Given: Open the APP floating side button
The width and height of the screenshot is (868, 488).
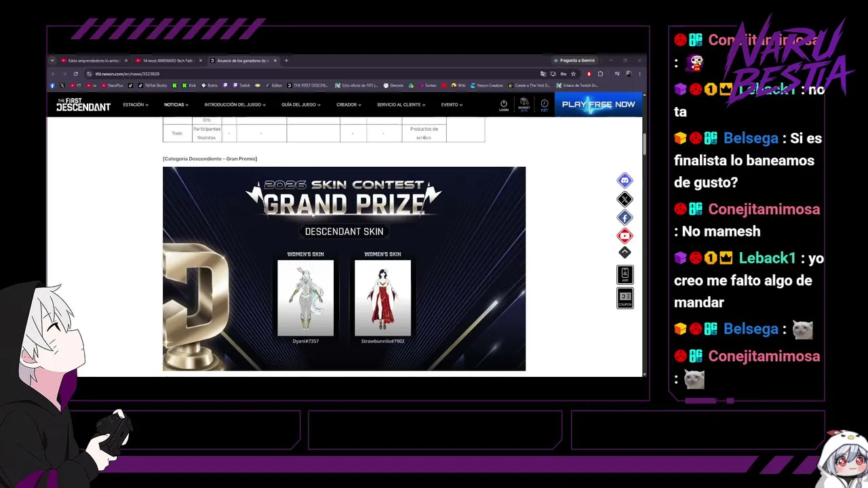Looking at the screenshot, I should tap(625, 274).
